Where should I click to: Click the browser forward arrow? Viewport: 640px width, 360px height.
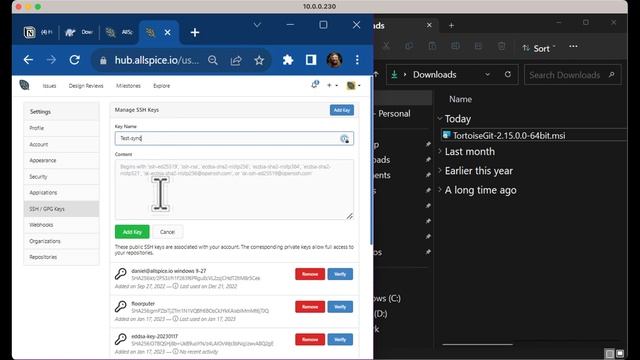tap(51, 60)
